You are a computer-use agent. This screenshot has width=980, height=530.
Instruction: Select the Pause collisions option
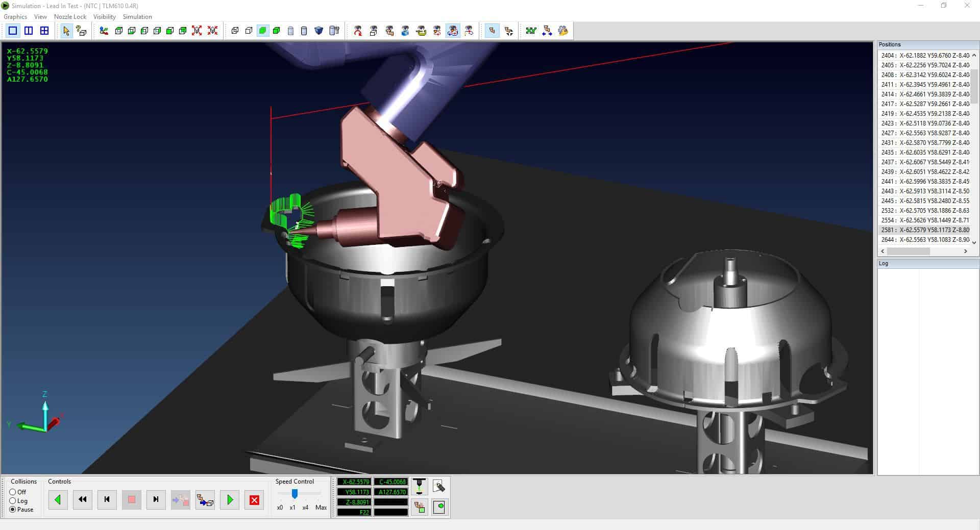tap(21, 509)
